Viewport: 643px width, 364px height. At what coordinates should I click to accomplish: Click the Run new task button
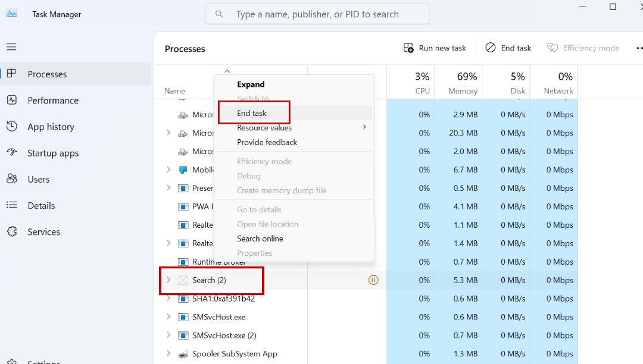(x=434, y=48)
